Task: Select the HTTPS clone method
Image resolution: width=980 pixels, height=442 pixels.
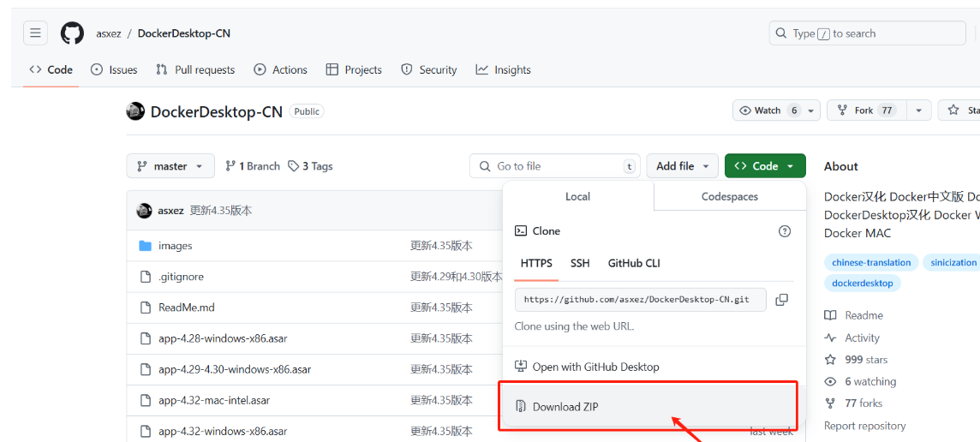Action: pyautogui.click(x=536, y=263)
